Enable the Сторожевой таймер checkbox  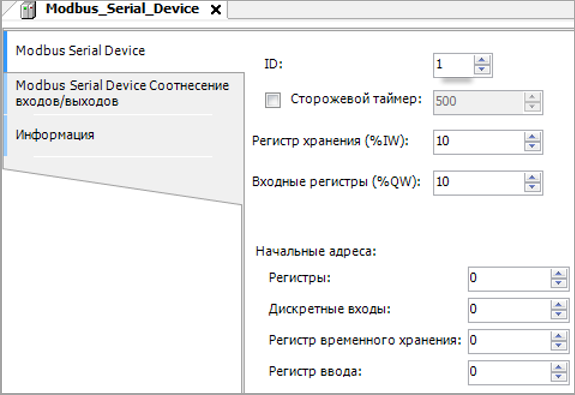tap(272, 100)
